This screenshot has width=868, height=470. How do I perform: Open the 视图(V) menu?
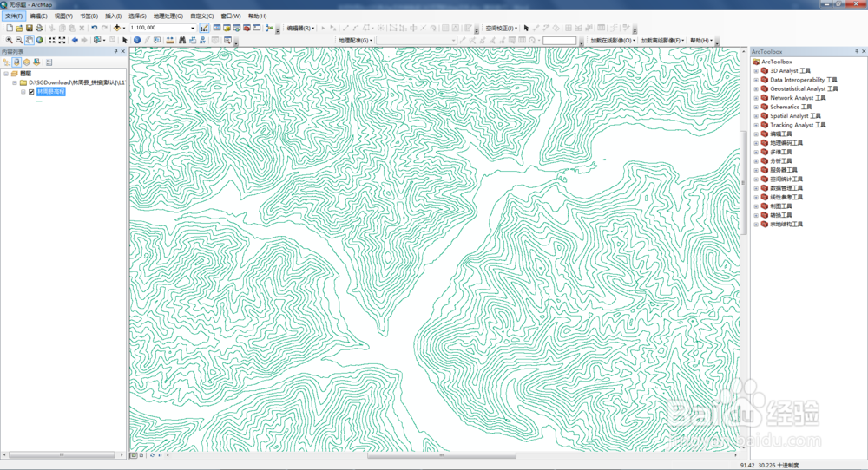pos(63,16)
